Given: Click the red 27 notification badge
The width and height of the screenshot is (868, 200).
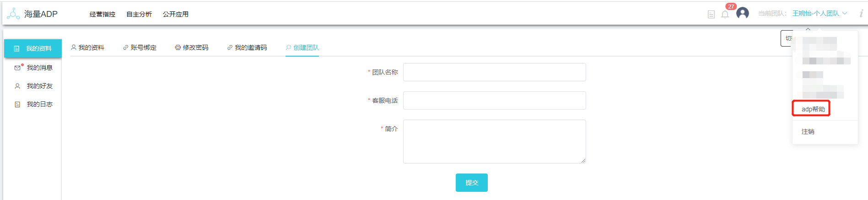Looking at the screenshot, I should [731, 6].
